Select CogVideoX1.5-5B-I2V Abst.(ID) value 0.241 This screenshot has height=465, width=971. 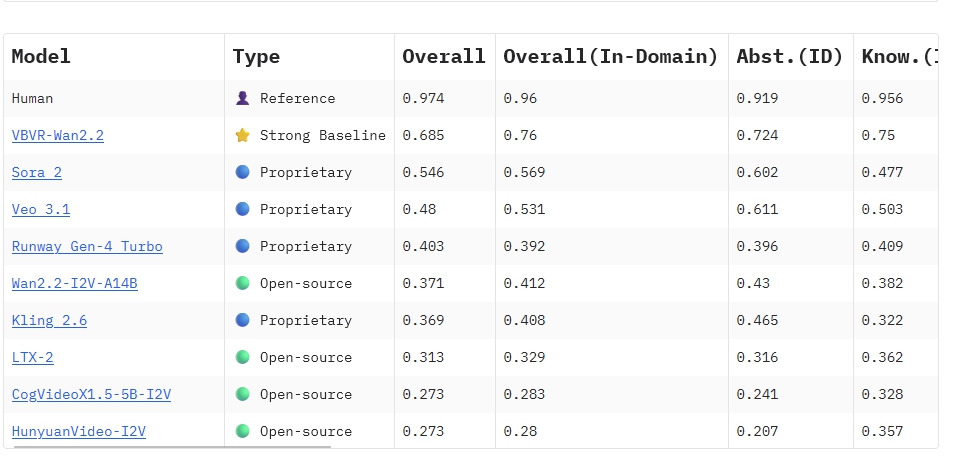pyautogui.click(x=757, y=394)
